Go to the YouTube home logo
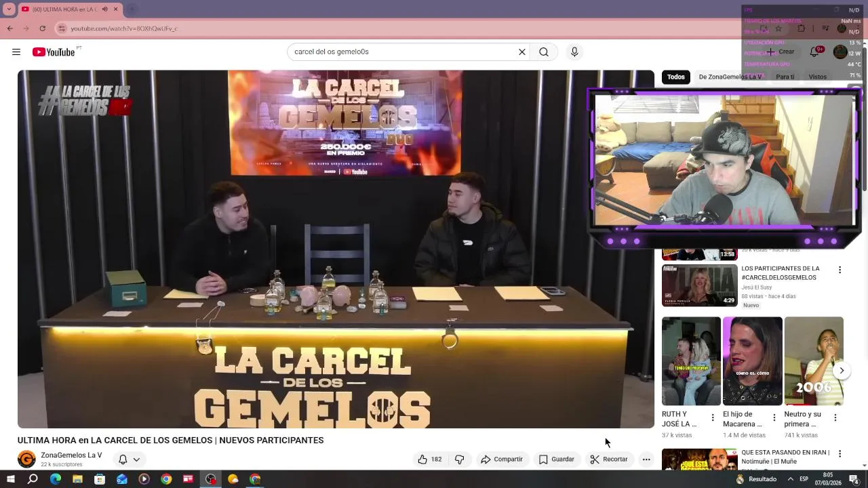The width and height of the screenshot is (868, 488). (54, 52)
